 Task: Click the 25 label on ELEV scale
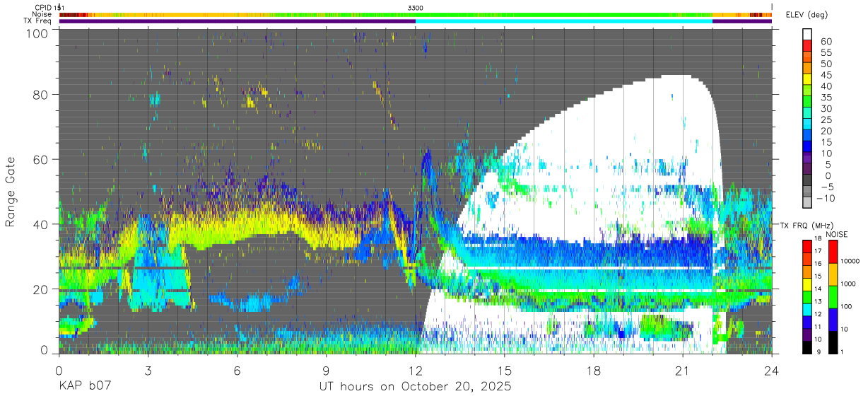(x=826, y=120)
